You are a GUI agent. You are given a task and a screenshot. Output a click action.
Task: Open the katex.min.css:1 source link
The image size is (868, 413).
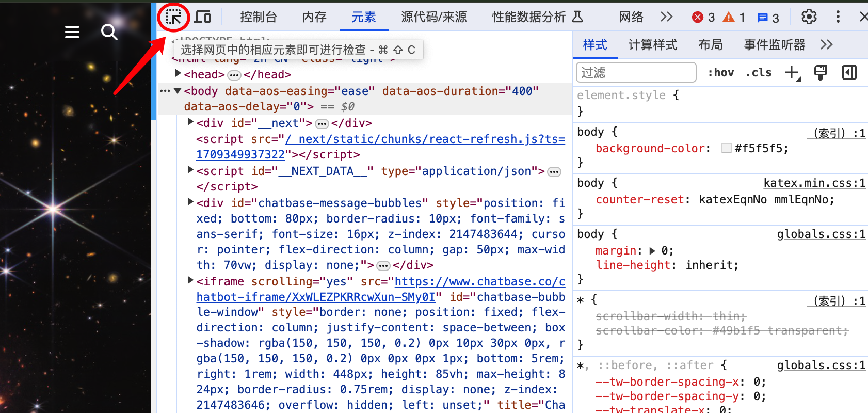(x=814, y=183)
